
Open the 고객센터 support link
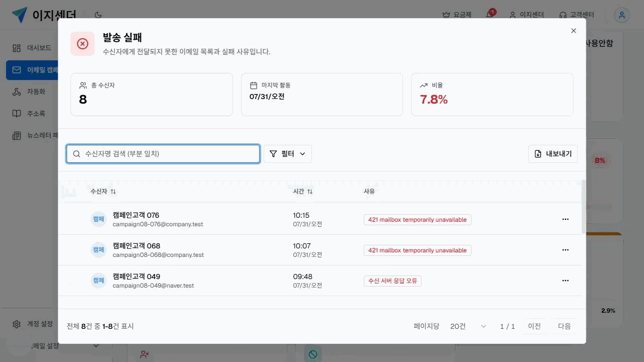click(577, 15)
